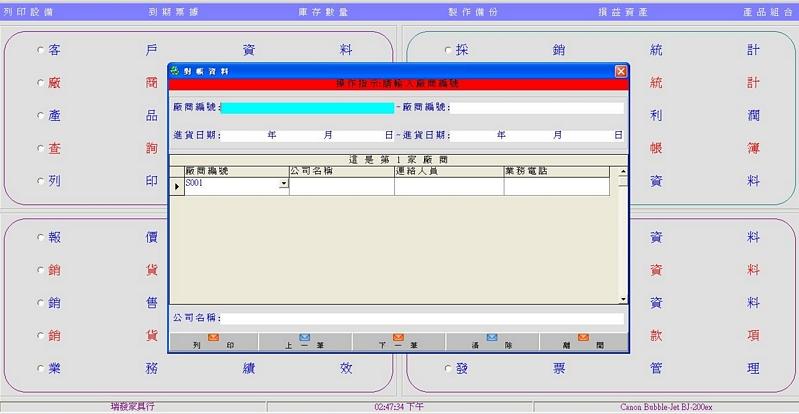Click the envelope icon on the 清除 button

(491, 337)
